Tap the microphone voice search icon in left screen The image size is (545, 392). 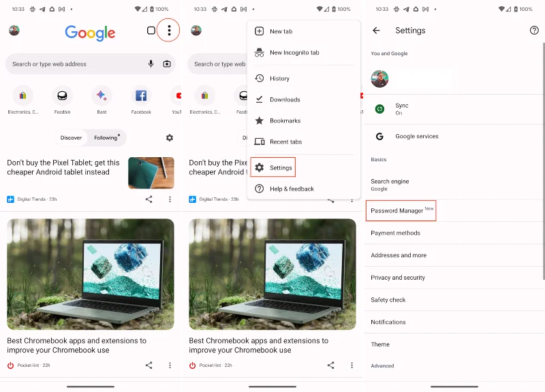click(151, 64)
